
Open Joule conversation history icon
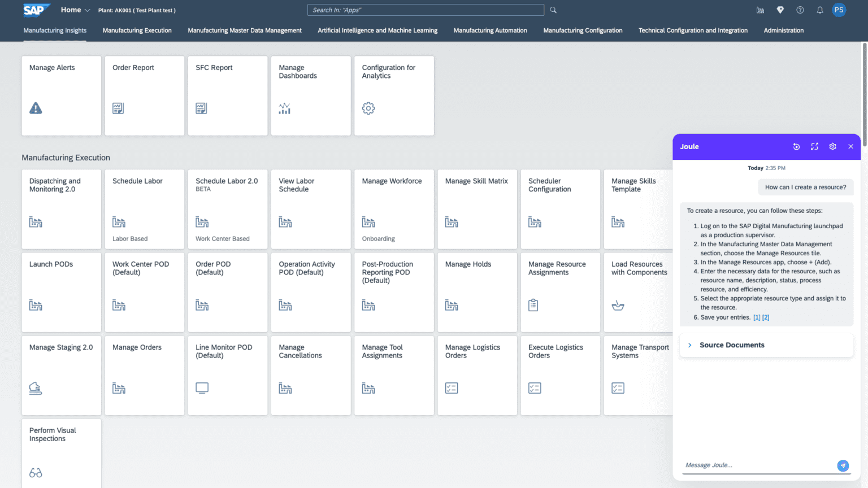(796, 147)
